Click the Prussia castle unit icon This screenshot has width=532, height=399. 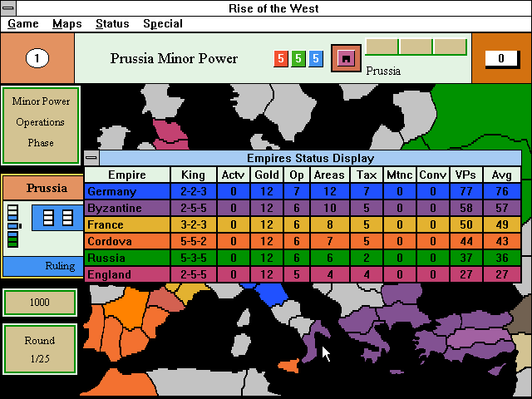(346, 58)
